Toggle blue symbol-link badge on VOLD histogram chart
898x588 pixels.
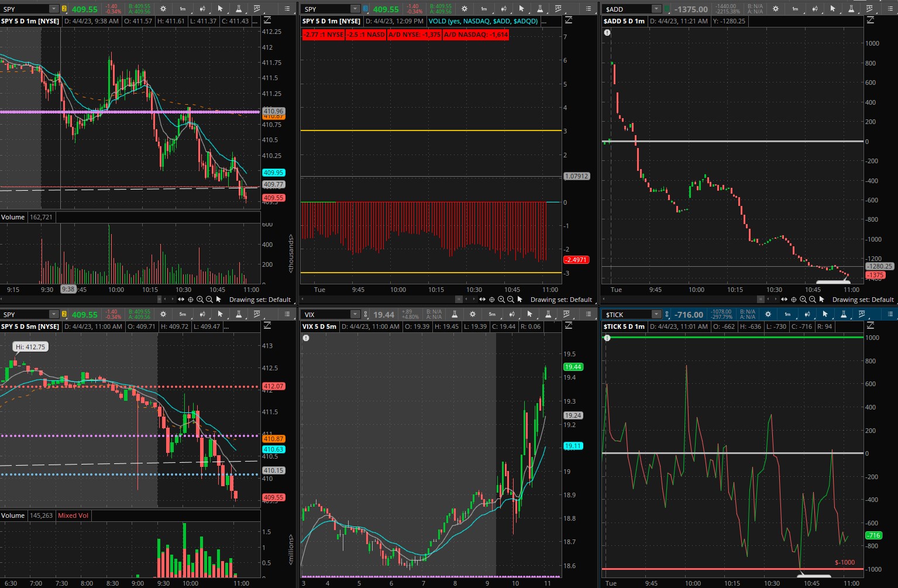[366, 9]
